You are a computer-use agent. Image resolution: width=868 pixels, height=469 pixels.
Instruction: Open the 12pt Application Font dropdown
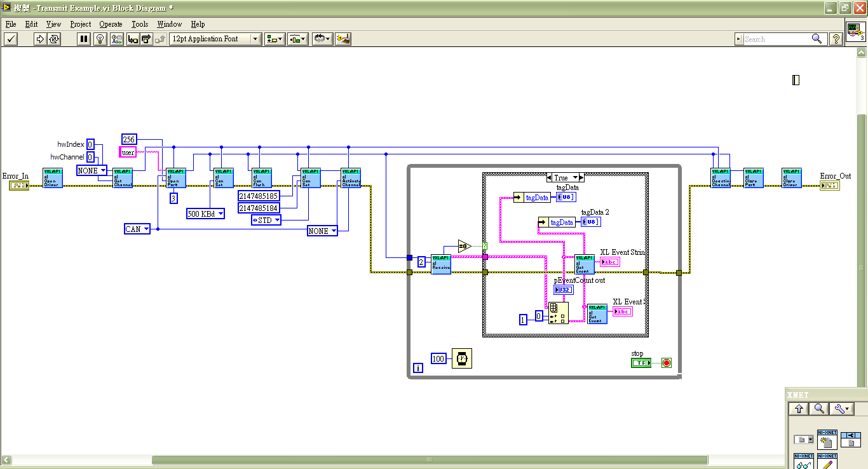(x=215, y=39)
